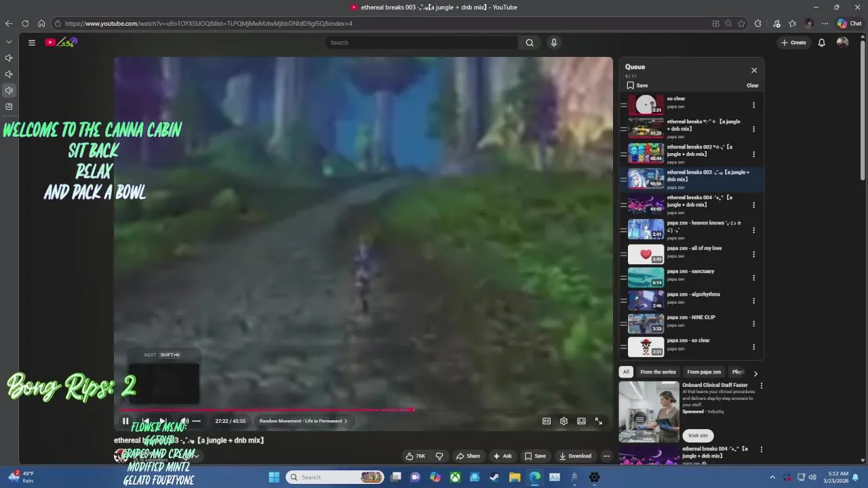
Task: Select 'From the series' chip
Action: (658, 372)
